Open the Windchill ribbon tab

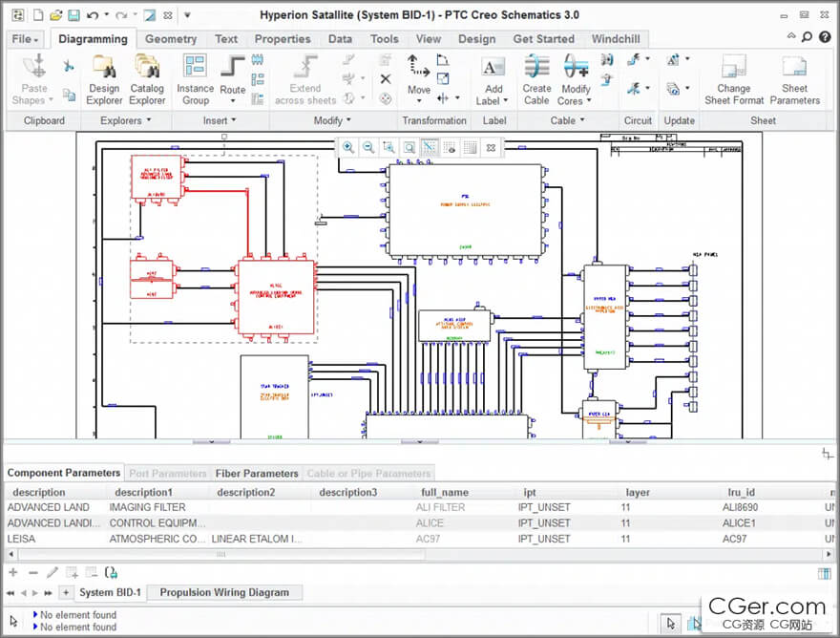(x=616, y=39)
